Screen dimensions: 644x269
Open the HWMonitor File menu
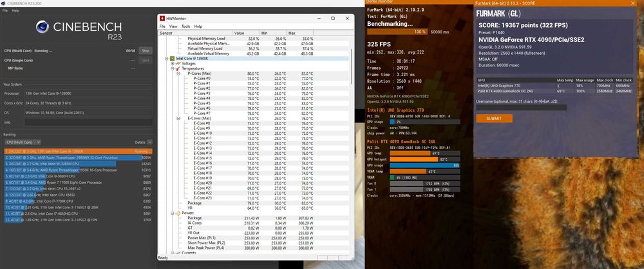[162, 26]
